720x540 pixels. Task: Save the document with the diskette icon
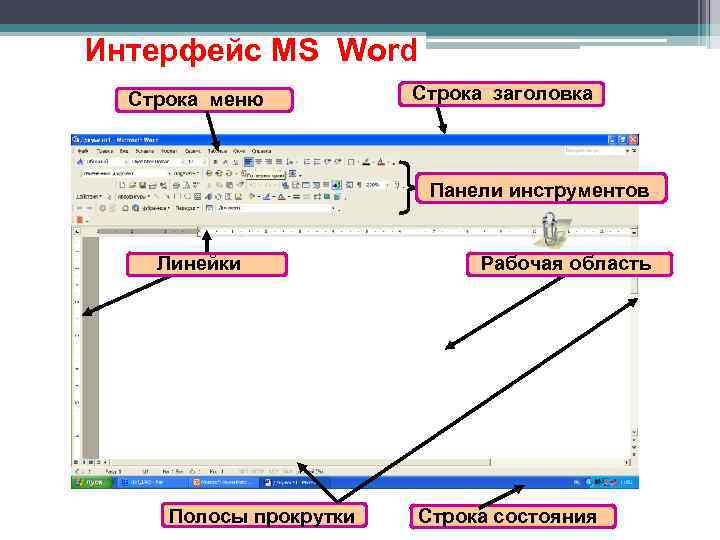point(142,185)
